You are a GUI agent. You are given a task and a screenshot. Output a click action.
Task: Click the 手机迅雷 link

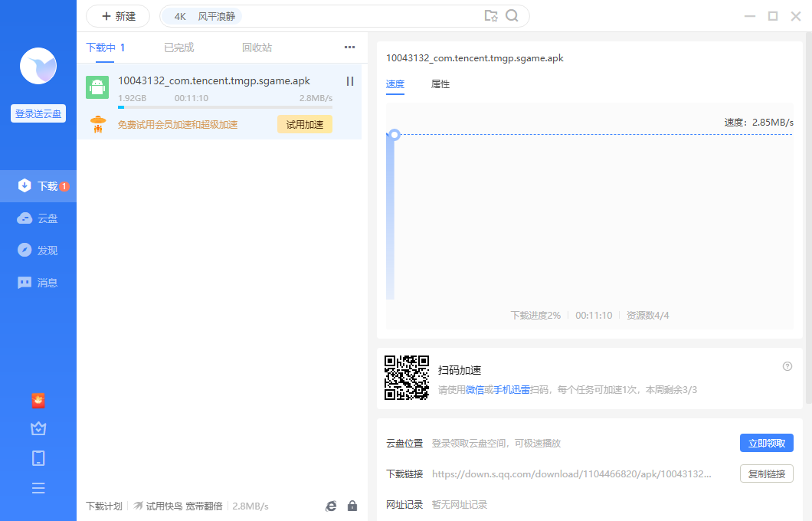pyautogui.click(x=512, y=389)
